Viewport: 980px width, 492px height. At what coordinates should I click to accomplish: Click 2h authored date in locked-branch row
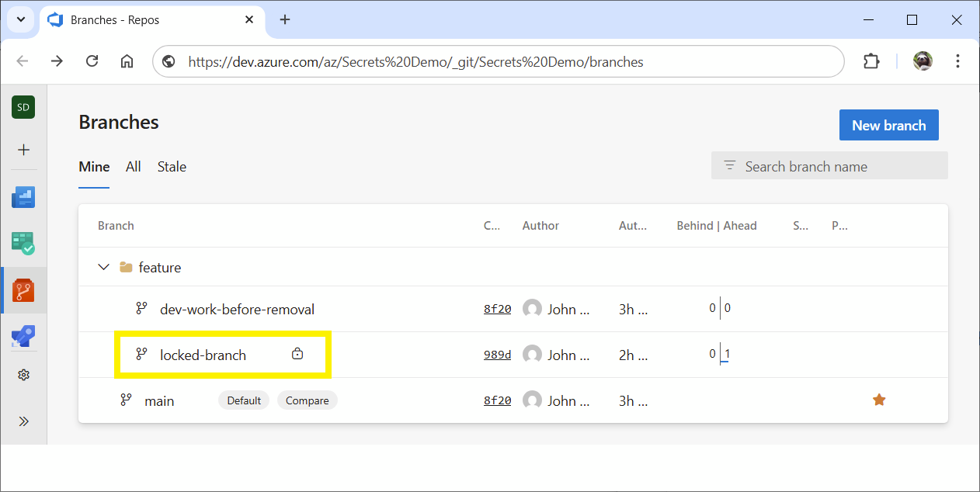point(633,355)
